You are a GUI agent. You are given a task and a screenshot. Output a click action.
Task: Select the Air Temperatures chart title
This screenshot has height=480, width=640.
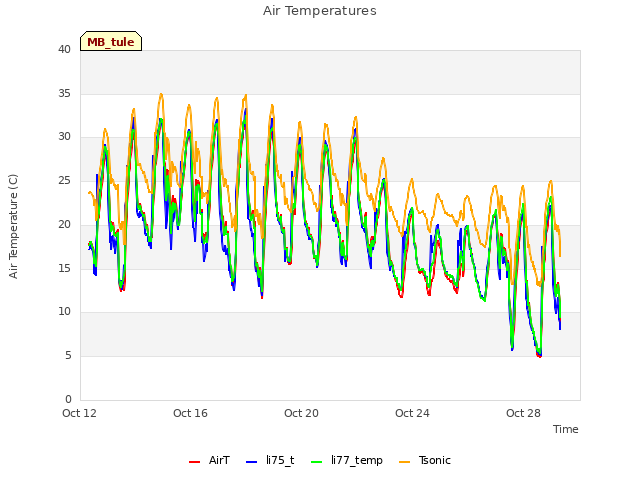pyautogui.click(x=320, y=11)
